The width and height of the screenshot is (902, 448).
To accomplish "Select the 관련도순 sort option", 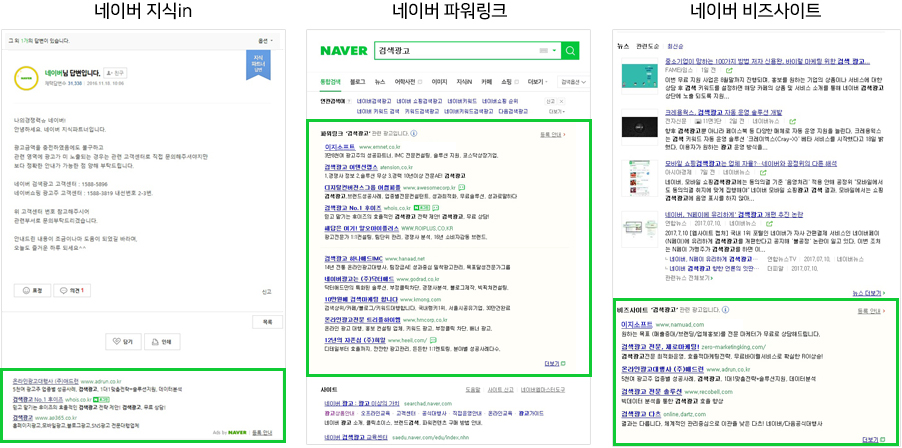I will [x=647, y=45].
